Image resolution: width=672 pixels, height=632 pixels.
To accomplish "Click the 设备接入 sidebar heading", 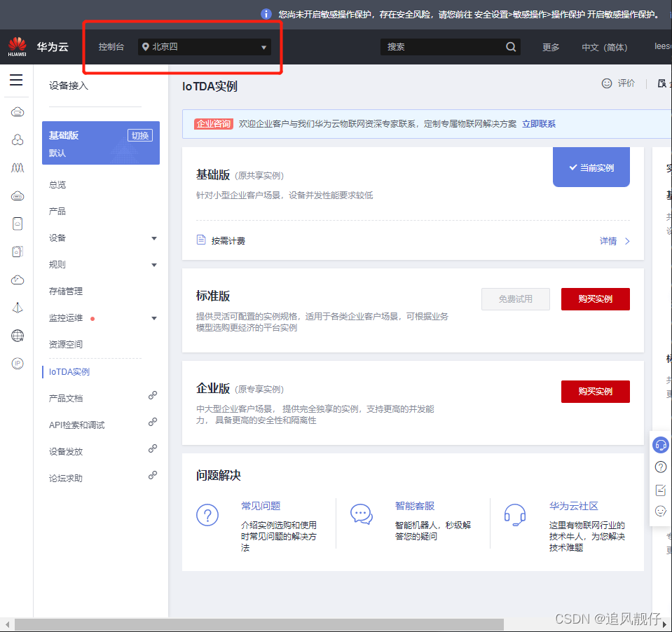I will [68, 85].
